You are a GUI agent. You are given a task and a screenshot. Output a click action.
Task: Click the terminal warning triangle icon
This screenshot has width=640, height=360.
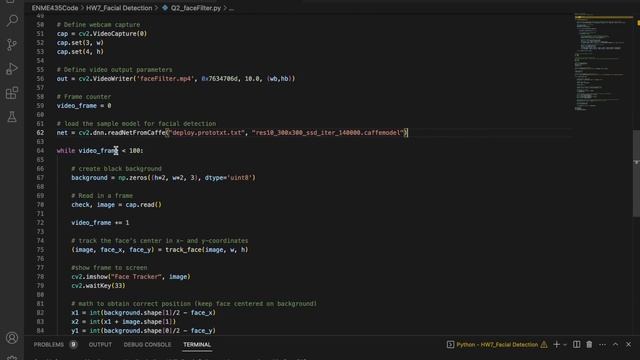[544, 344]
